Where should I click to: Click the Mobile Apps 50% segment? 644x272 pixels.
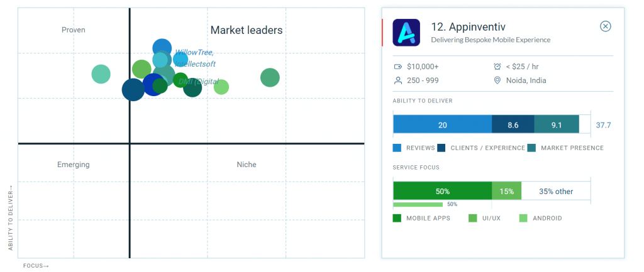442,191
